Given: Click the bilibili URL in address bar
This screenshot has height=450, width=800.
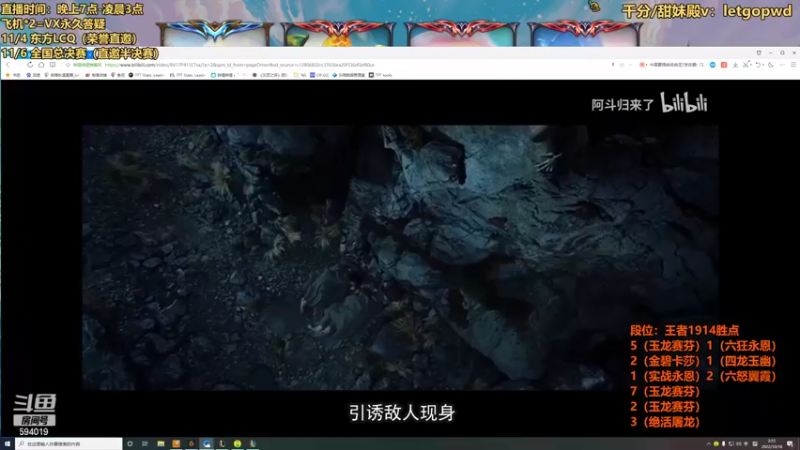Looking at the screenshot, I should click(x=240, y=65).
